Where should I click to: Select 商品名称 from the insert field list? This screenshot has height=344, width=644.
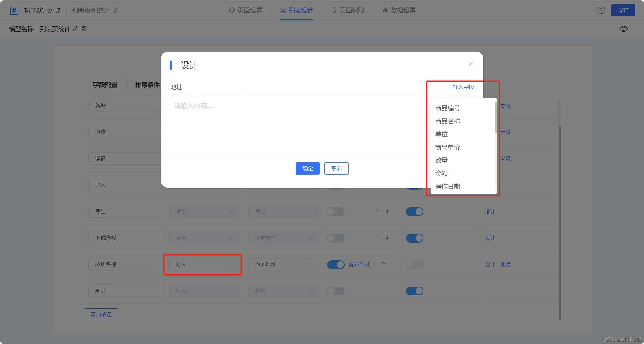[448, 121]
